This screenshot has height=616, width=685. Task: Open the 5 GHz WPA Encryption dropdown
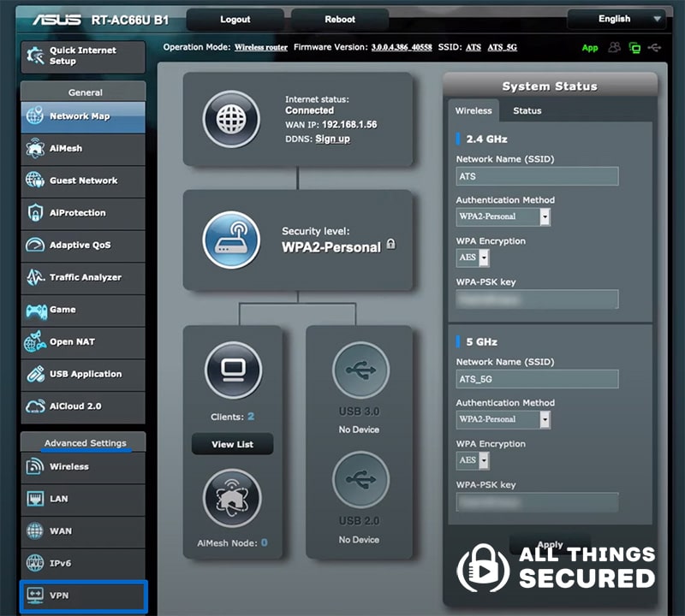[482, 460]
